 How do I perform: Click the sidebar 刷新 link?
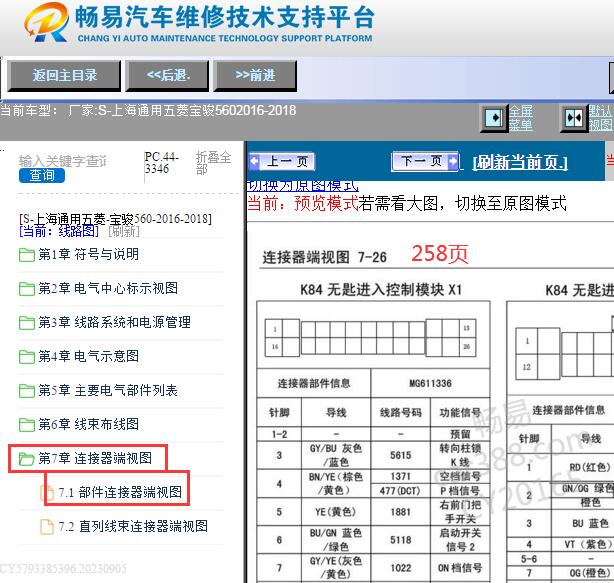click(124, 231)
